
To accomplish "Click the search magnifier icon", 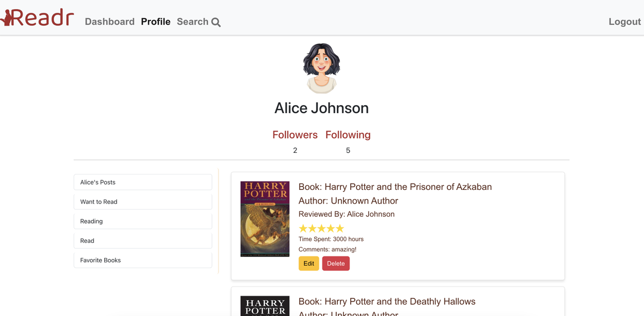I will pyautogui.click(x=216, y=23).
